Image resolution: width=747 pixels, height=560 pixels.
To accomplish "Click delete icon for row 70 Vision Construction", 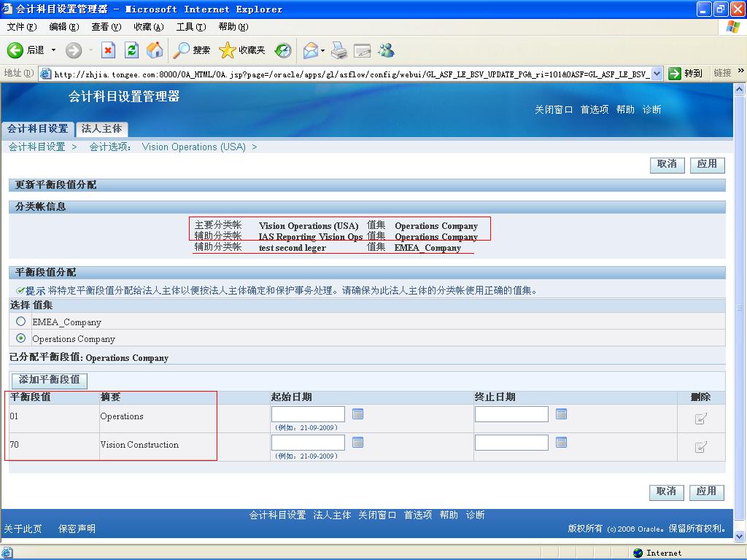I will (700, 447).
